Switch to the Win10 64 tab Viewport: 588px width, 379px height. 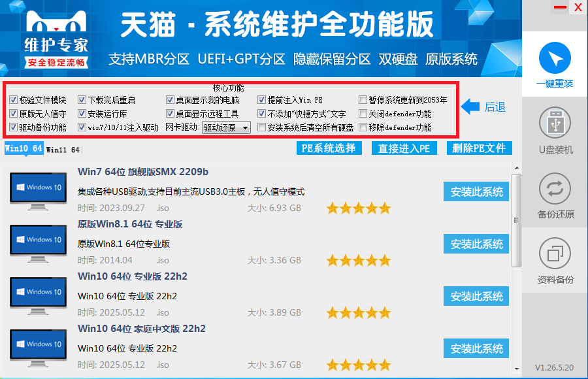pyautogui.click(x=24, y=148)
